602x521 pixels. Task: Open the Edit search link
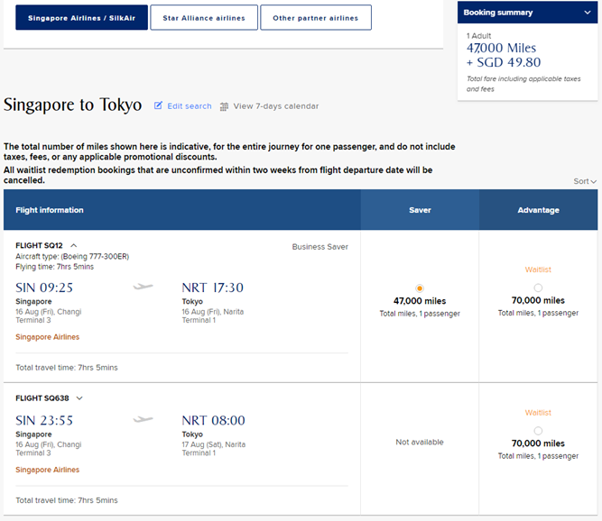pos(189,106)
